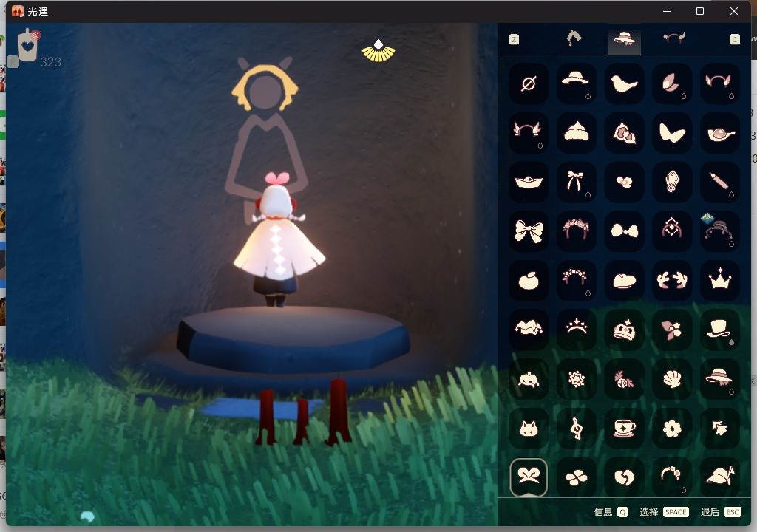Image resolution: width=757 pixels, height=532 pixels.
Task: Select the flower crown with large pink roses
Action: tap(576, 231)
